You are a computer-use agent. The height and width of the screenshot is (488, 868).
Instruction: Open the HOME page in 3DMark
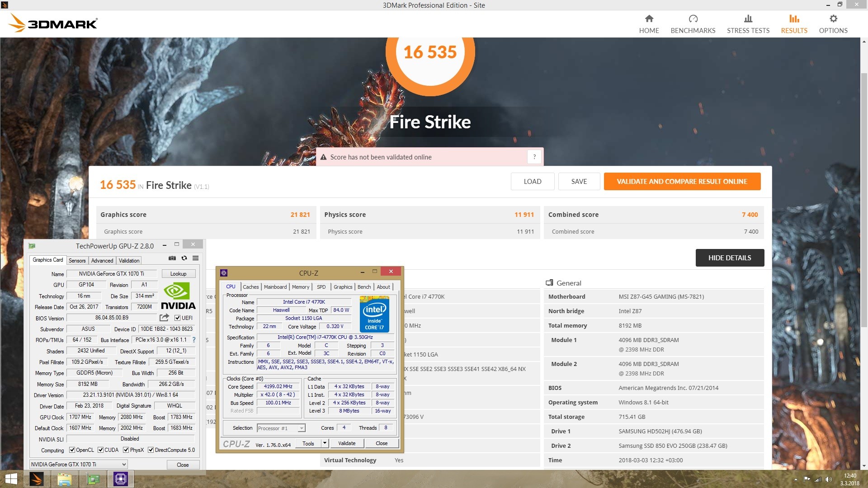pyautogui.click(x=649, y=24)
